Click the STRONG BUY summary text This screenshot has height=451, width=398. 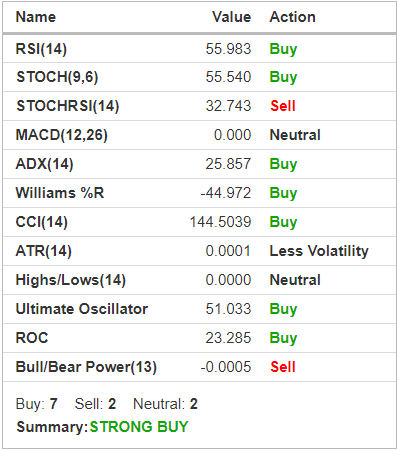click(139, 427)
